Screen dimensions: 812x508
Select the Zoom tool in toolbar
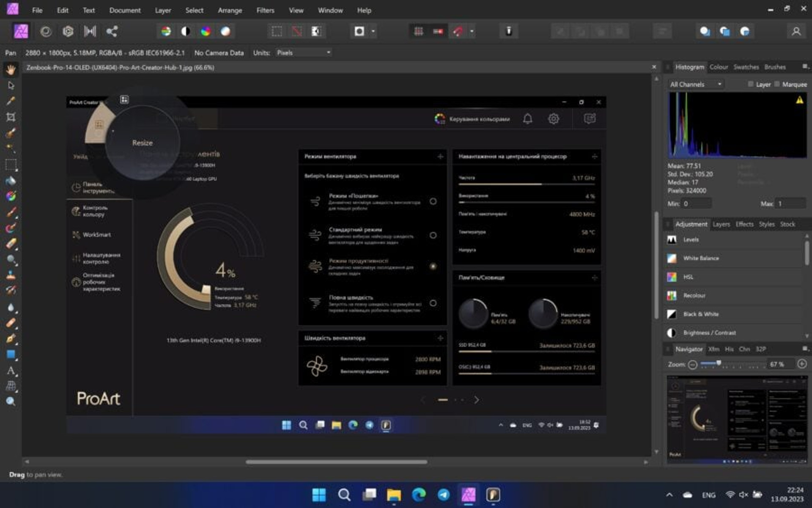coord(11,402)
